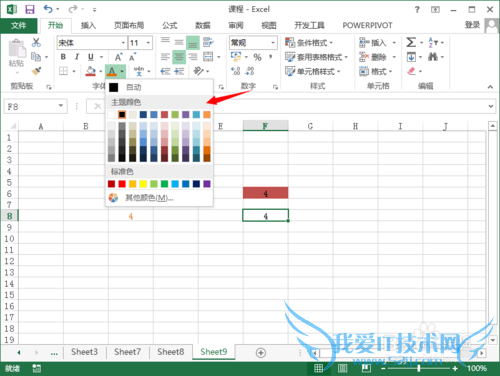Viewport: 500px width, 376px height.
Task: Toggle Middle Align for cell text
Action: (179, 42)
